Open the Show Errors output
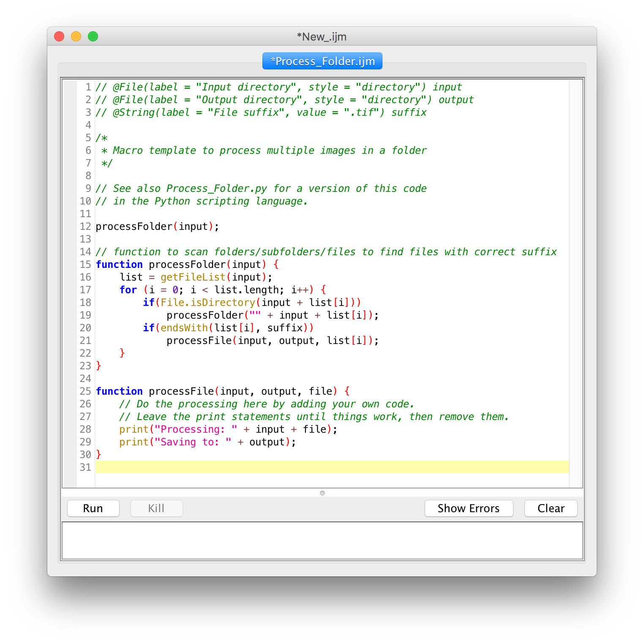644x644 pixels. coord(469,508)
